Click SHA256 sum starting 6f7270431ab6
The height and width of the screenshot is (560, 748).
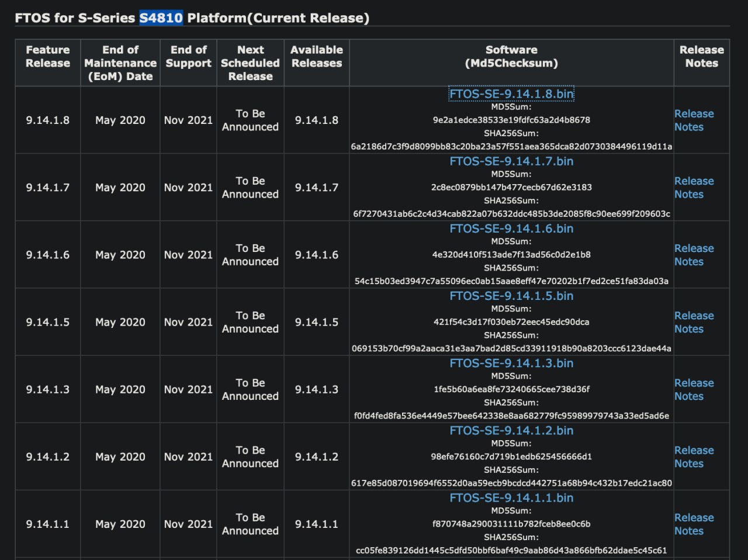pyautogui.click(x=511, y=213)
